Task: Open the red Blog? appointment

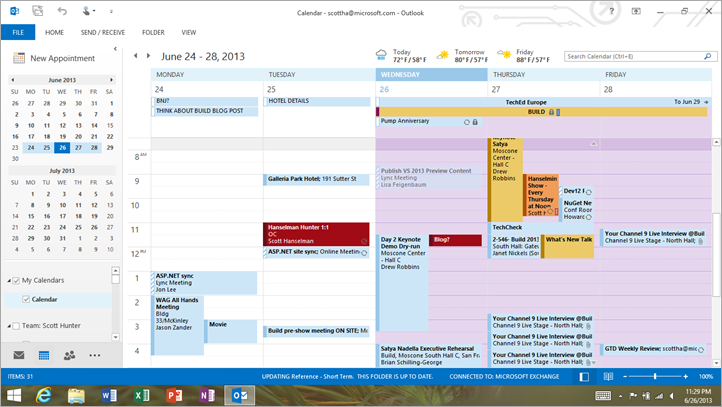Action: [455, 240]
